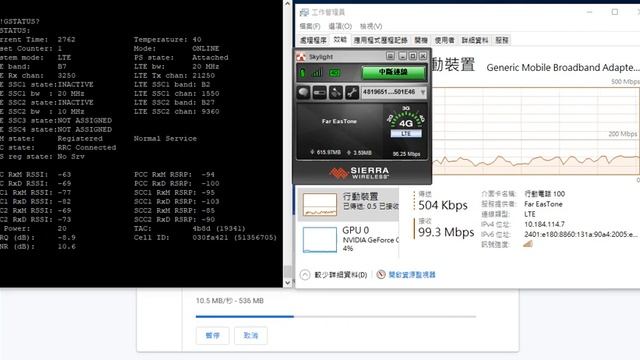Minimize the Skylight window
640x360 pixels.
[402, 56]
